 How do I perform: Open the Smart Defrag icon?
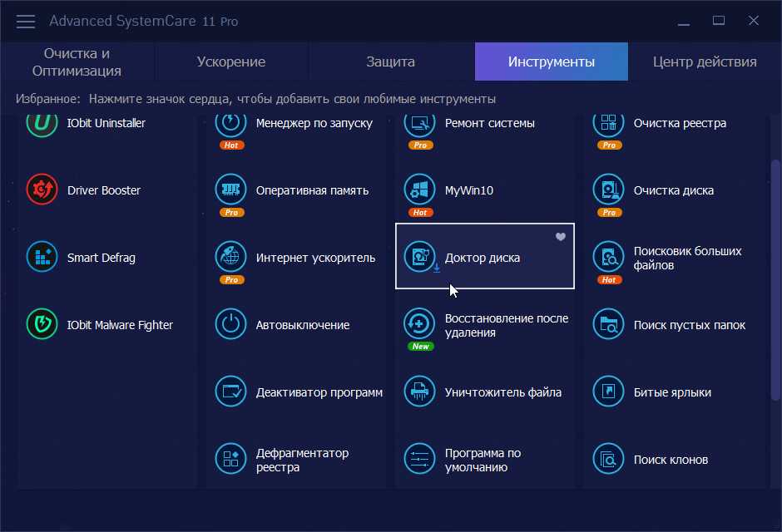coord(42,257)
